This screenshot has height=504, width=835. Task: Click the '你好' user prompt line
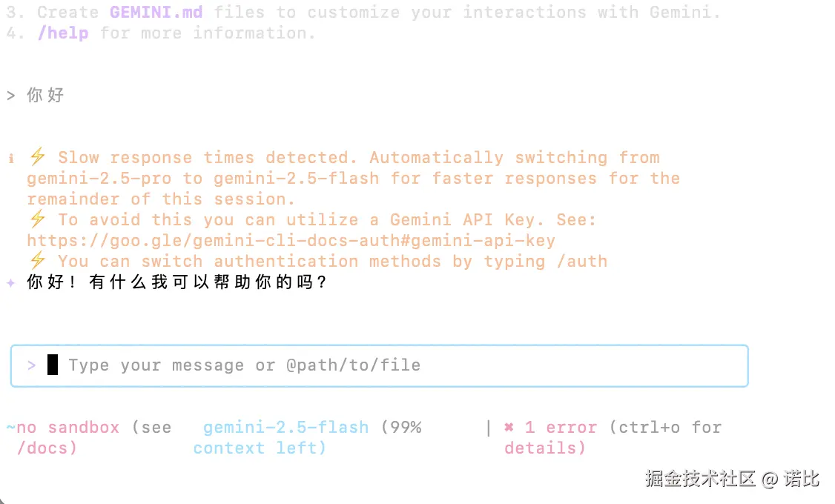(x=46, y=96)
